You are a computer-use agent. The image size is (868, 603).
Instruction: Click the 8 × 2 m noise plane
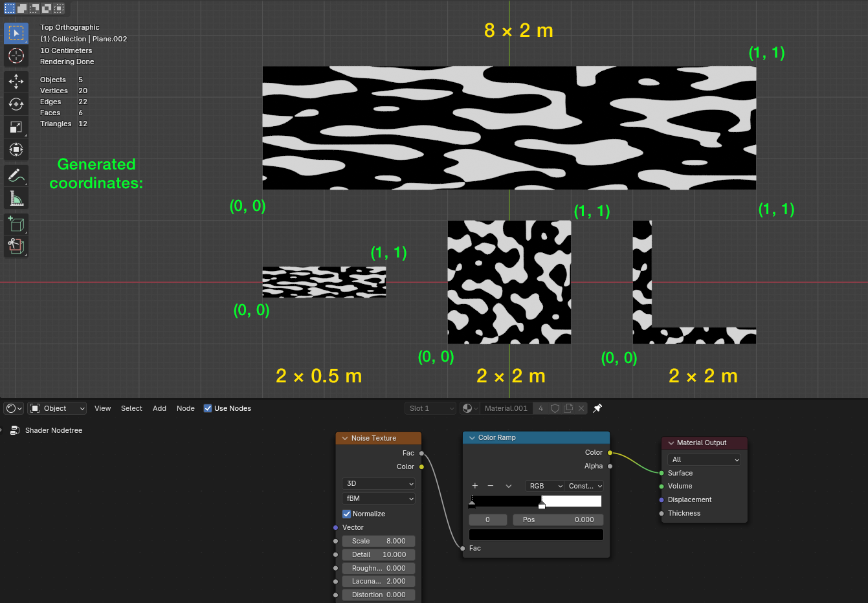point(509,127)
